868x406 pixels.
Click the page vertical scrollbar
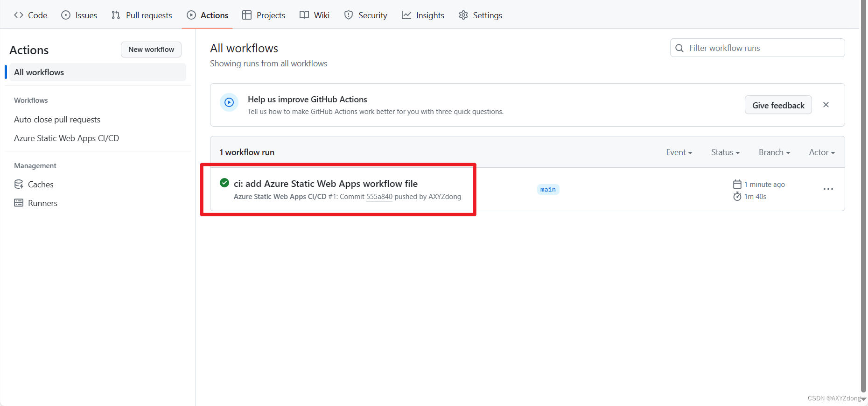[x=864, y=196]
